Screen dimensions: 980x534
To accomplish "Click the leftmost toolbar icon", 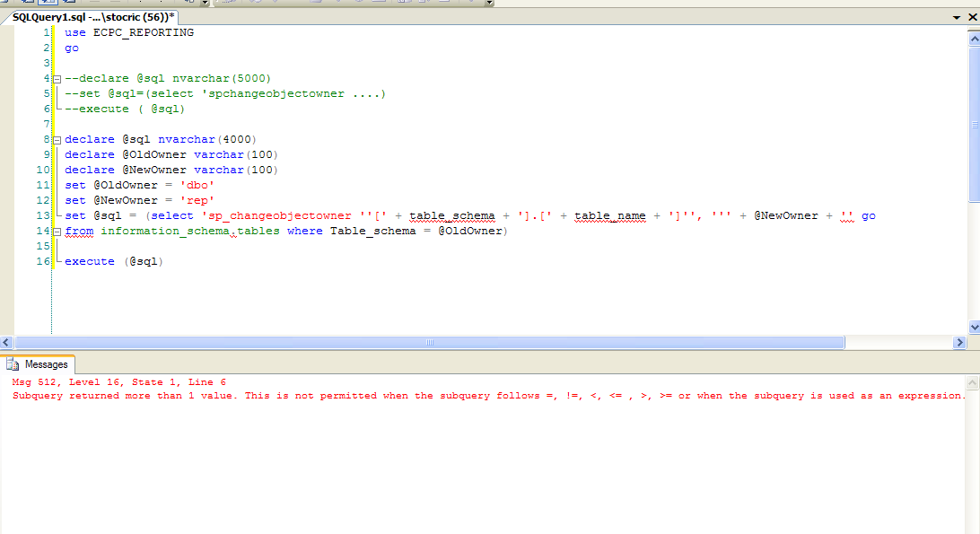I will (x=5, y=4).
